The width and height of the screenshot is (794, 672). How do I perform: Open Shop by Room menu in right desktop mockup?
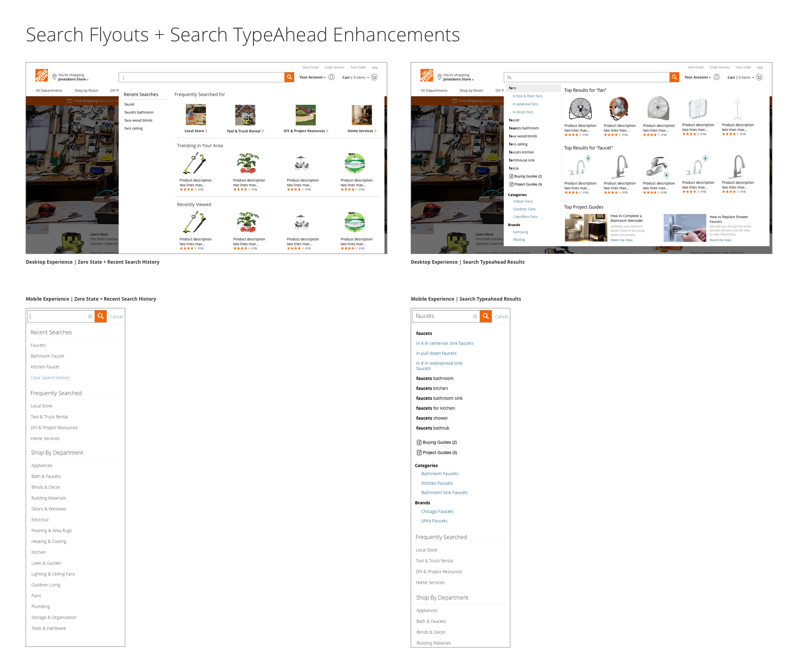coord(471,91)
